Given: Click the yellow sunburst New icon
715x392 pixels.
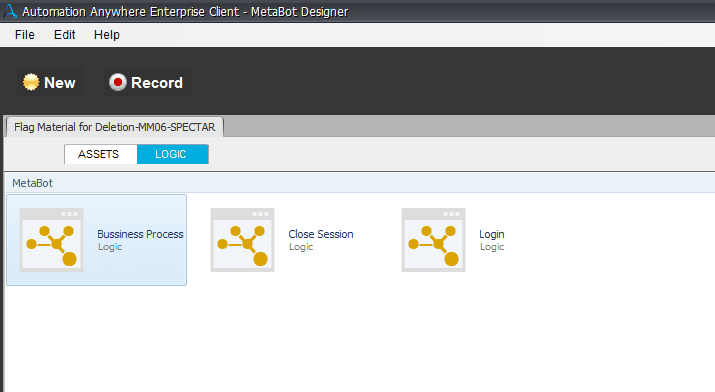Looking at the screenshot, I should 31,83.
